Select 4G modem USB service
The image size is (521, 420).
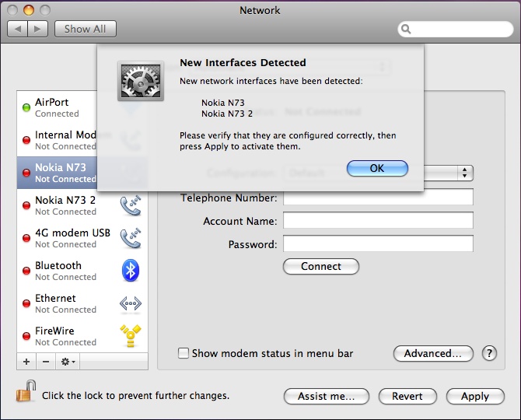tap(82, 238)
